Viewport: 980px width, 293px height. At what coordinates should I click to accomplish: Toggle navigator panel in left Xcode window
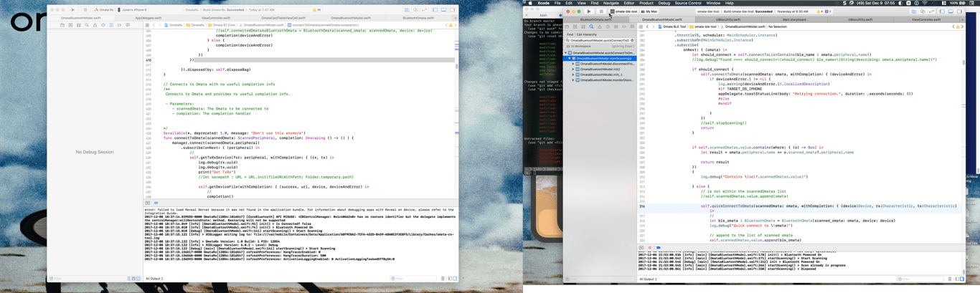pyautogui.click(x=435, y=10)
